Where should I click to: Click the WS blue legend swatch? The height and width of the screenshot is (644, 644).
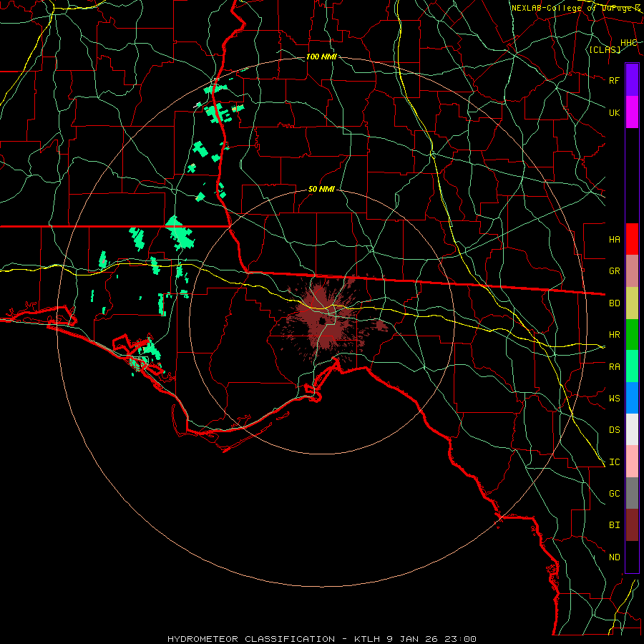tap(632, 398)
